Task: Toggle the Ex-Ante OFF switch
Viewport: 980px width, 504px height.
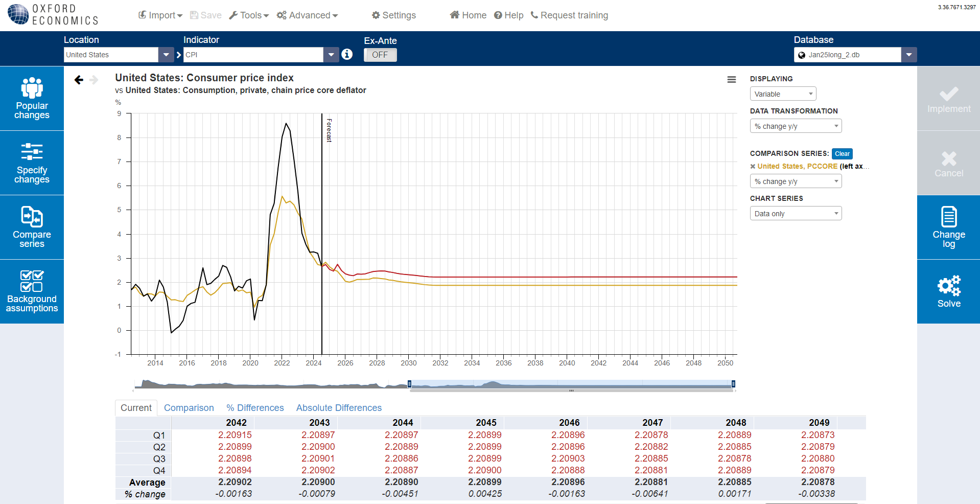Action: (380, 55)
